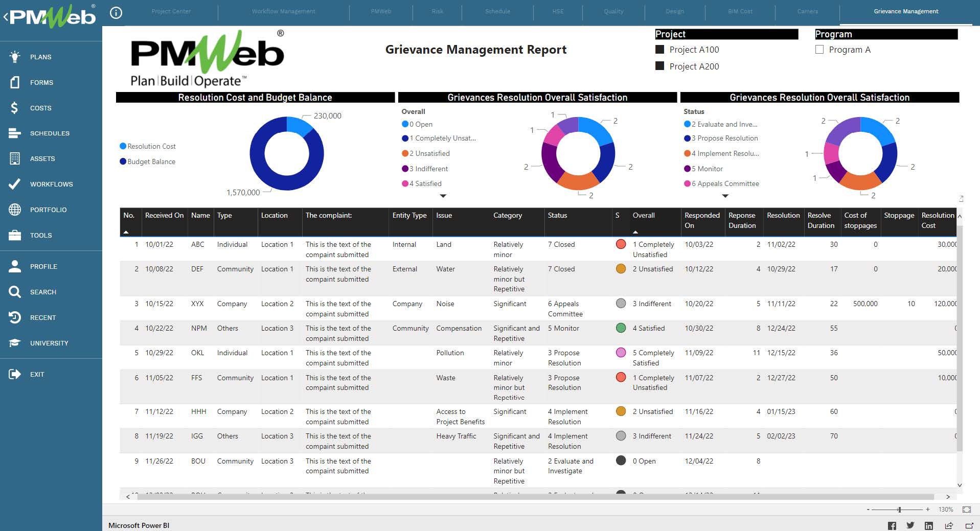The image size is (980, 531).
Task: Open the Workflow Management tab
Action: point(283,11)
